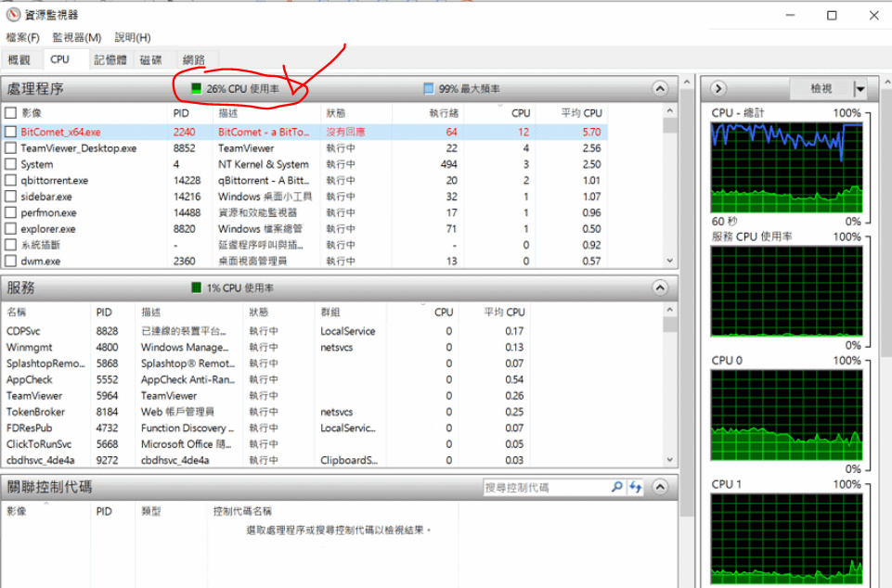Click the search magnifier icon in 關聯控制代碼
892x588 pixels.
point(617,487)
